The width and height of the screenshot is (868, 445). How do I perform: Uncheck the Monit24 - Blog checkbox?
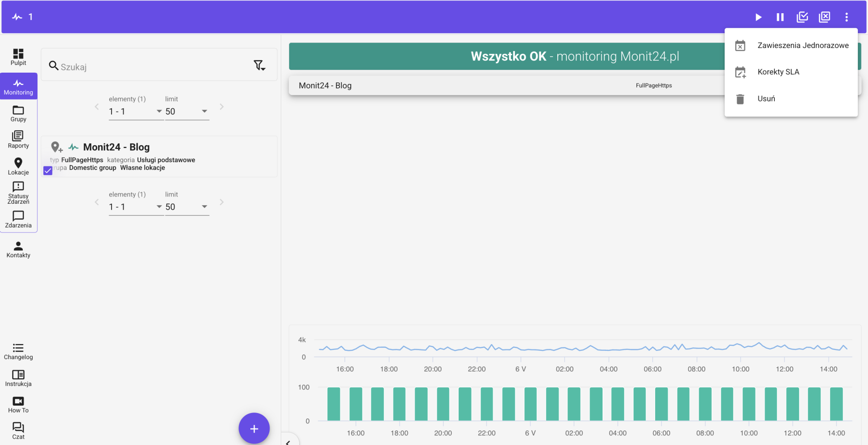(x=48, y=170)
